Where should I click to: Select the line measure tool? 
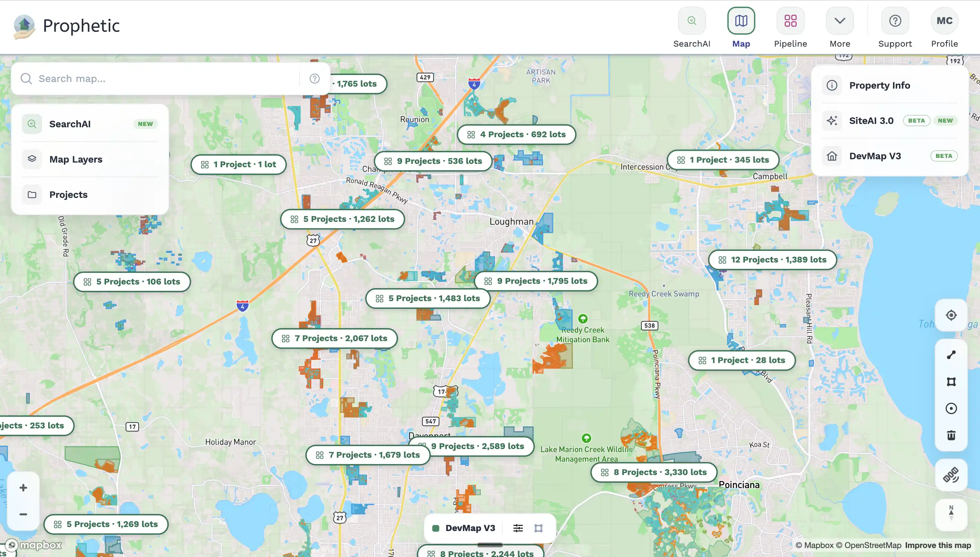point(951,355)
